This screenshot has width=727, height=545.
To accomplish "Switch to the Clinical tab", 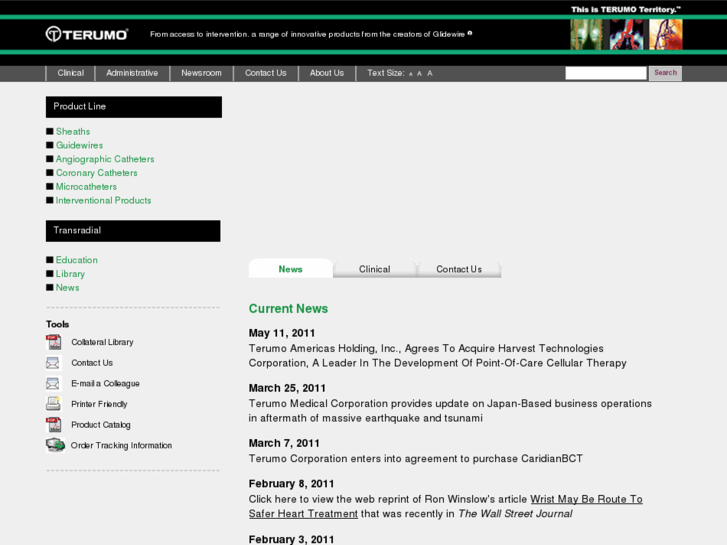I will coord(375,269).
